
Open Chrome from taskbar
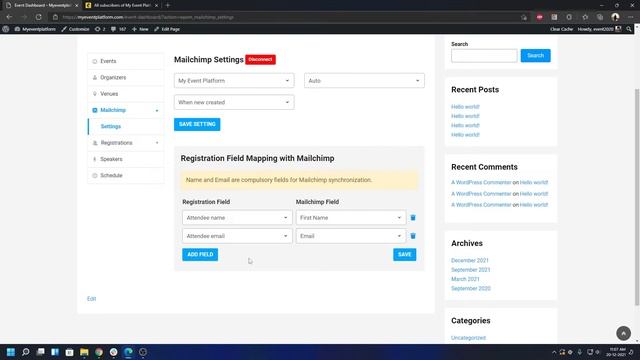[99, 352]
